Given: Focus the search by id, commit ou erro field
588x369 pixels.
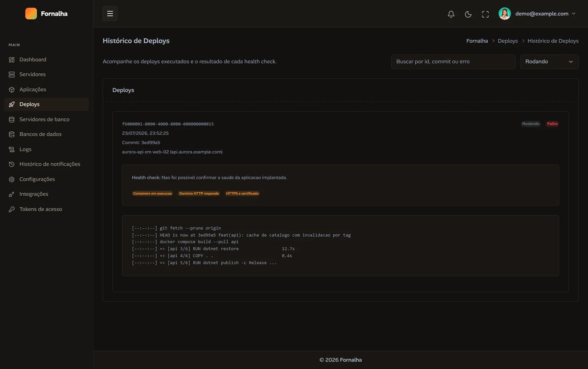Looking at the screenshot, I should [453, 62].
